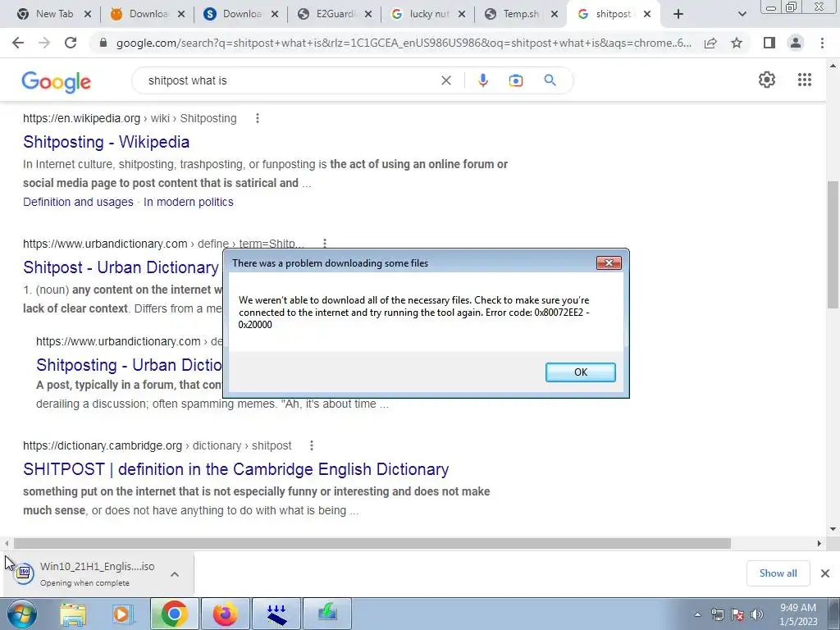Open the tab search dropdown arrow
This screenshot has height=630, width=840.
pyautogui.click(x=742, y=14)
